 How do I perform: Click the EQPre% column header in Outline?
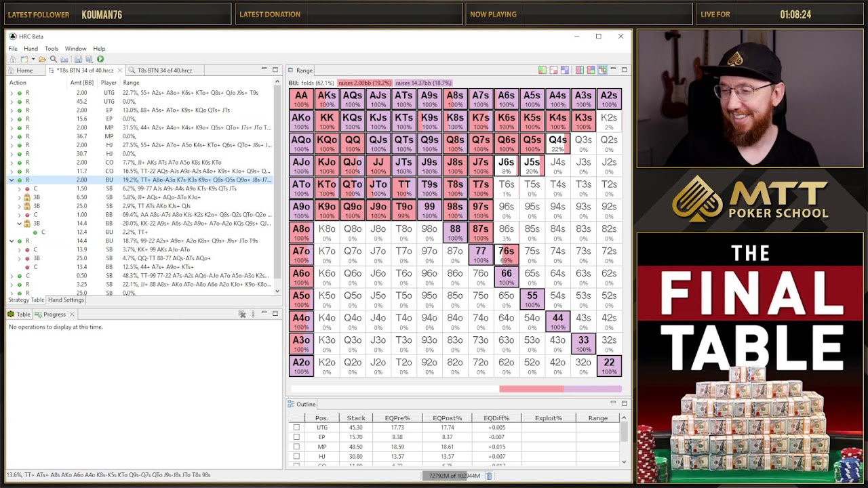396,418
